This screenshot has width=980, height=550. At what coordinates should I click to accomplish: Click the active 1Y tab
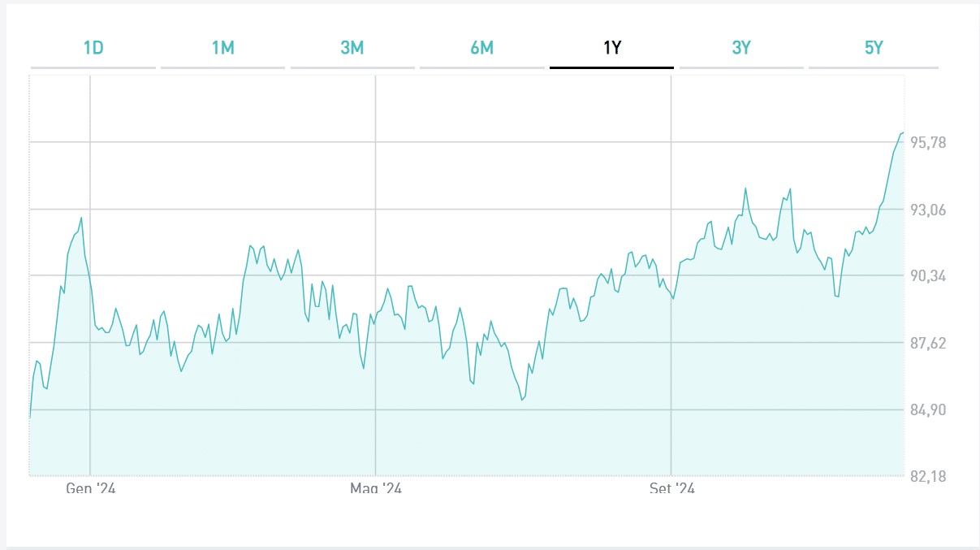click(611, 48)
